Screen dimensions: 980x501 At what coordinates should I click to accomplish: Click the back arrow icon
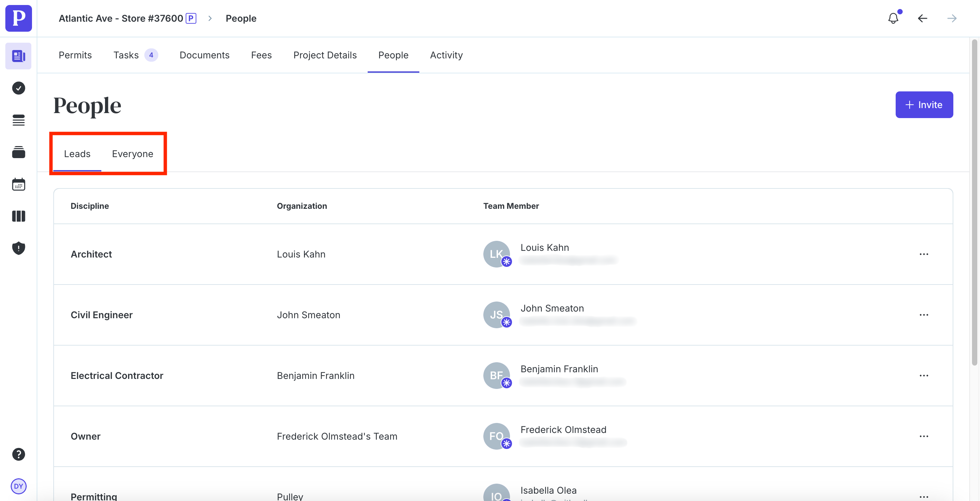[x=922, y=18]
